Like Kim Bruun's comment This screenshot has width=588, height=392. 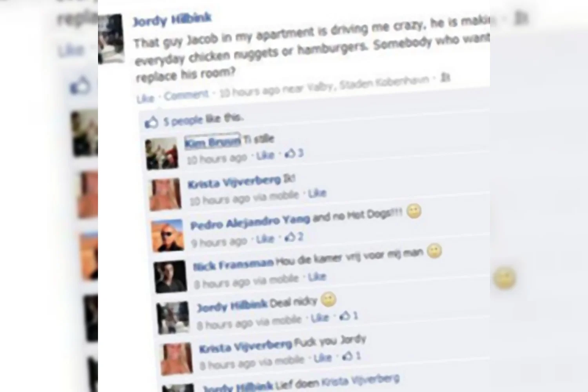[265, 156]
